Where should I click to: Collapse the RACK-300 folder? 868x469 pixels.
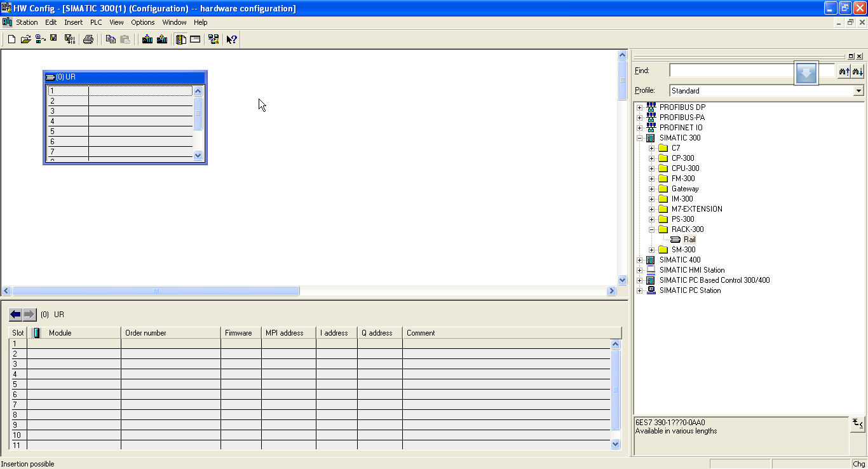(x=651, y=229)
